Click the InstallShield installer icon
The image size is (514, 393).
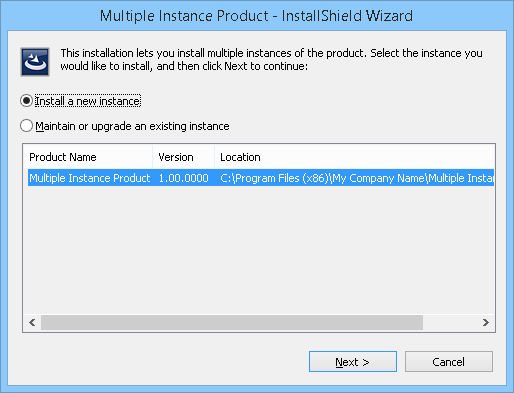35,62
